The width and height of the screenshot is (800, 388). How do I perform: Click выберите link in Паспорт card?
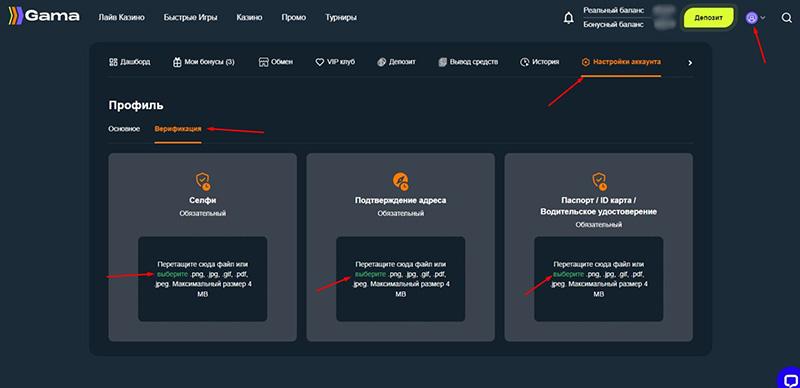point(568,274)
